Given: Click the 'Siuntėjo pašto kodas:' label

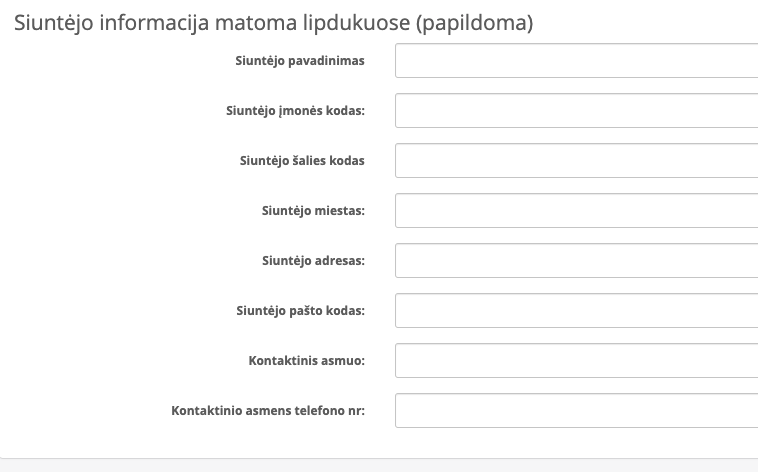Looking at the screenshot, I should [x=300, y=310].
